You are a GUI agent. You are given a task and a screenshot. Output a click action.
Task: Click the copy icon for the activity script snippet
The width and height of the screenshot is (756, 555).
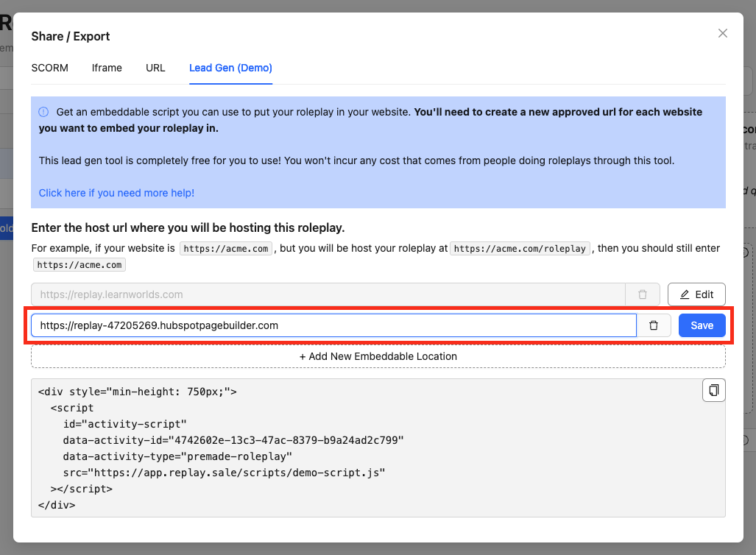(713, 390)
